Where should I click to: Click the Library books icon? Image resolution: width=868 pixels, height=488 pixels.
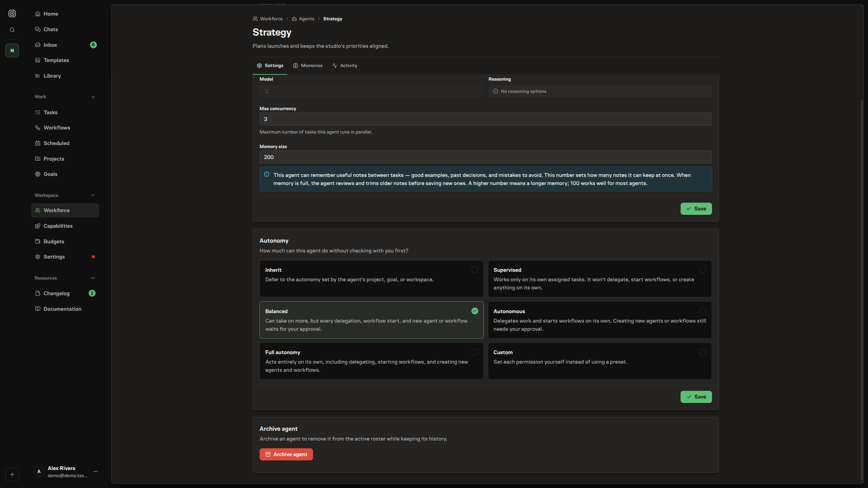(x=38, y=76)
